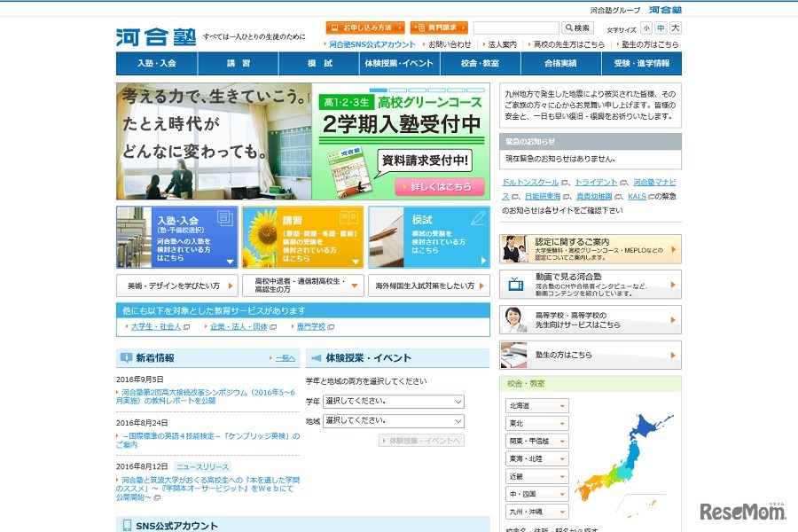
Task: Focus the site search input box
Action: 516,27
